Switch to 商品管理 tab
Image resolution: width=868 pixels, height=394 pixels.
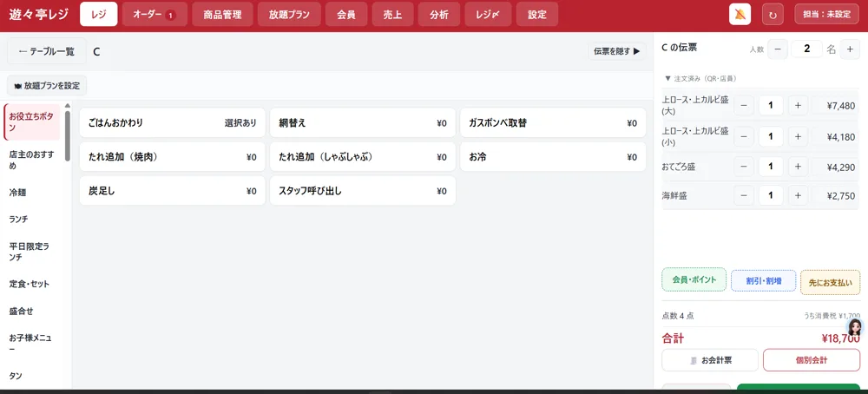click(222, 15)
